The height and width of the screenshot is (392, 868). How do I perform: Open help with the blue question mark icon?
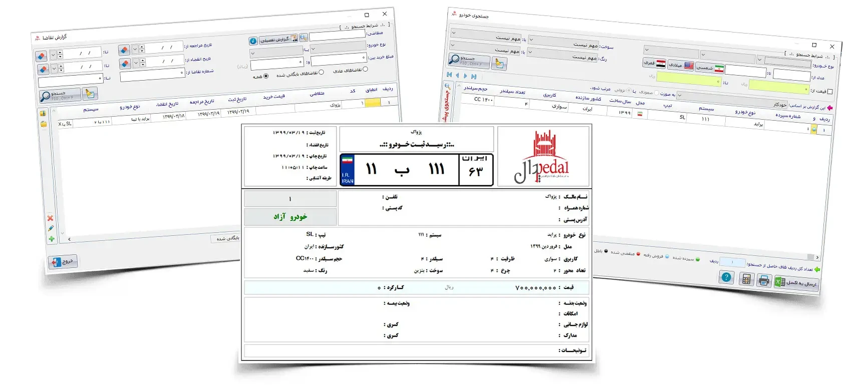point(726,277)
